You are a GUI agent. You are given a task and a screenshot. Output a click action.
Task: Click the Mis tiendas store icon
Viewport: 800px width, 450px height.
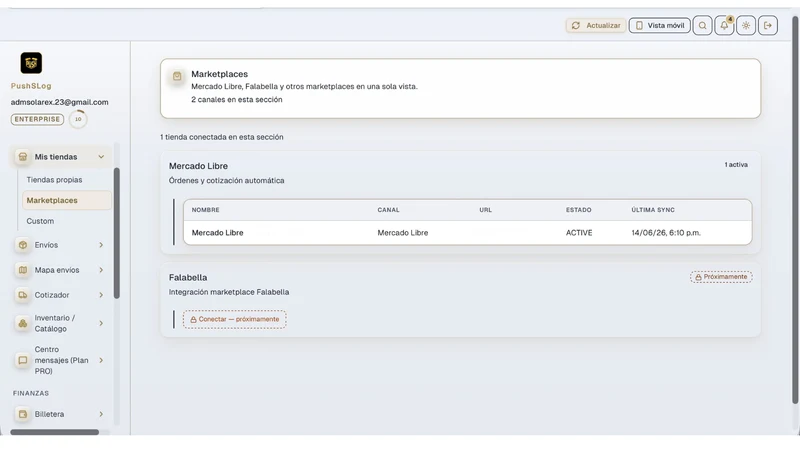[x=22, y=157]
